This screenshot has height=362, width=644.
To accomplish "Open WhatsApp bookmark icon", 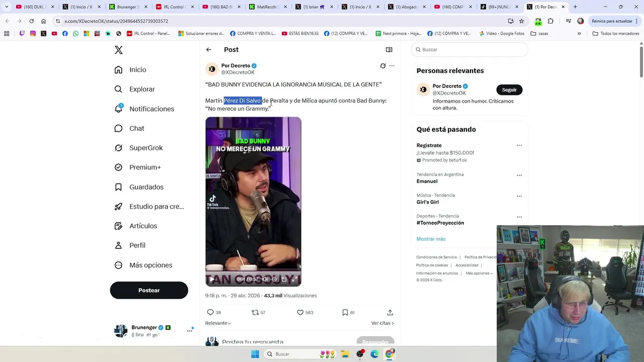I will click(75, 34).
